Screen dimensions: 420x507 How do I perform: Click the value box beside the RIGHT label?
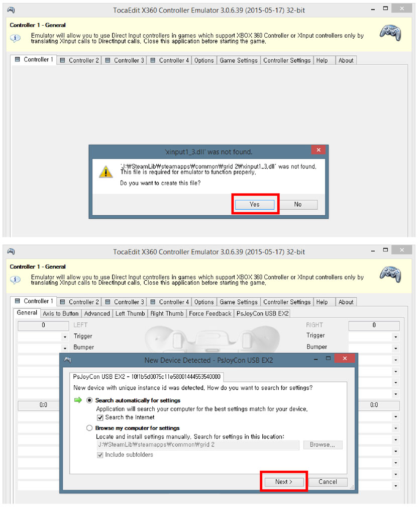(374, 325)
